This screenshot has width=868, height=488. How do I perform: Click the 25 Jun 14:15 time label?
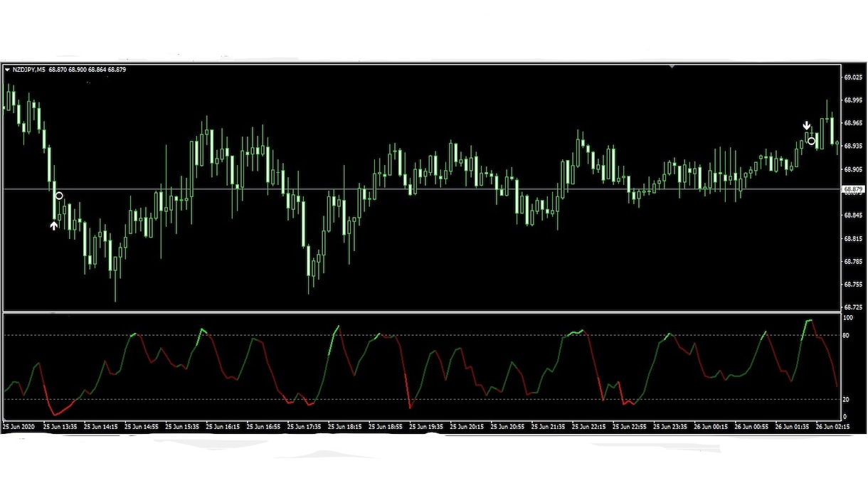[x=101, y=427]
